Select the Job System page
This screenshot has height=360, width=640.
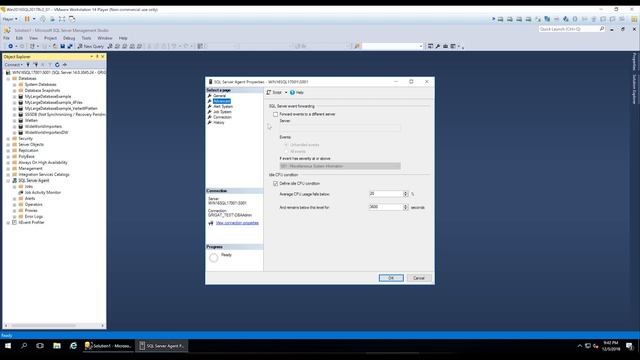pyautogui.click(x=222, y=112)
